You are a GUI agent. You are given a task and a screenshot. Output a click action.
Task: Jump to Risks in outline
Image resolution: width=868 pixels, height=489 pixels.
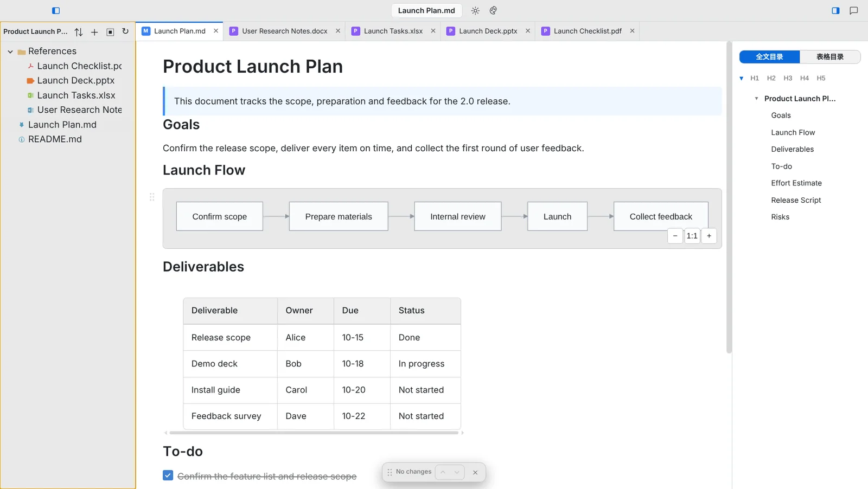click(x=780, y=217)
